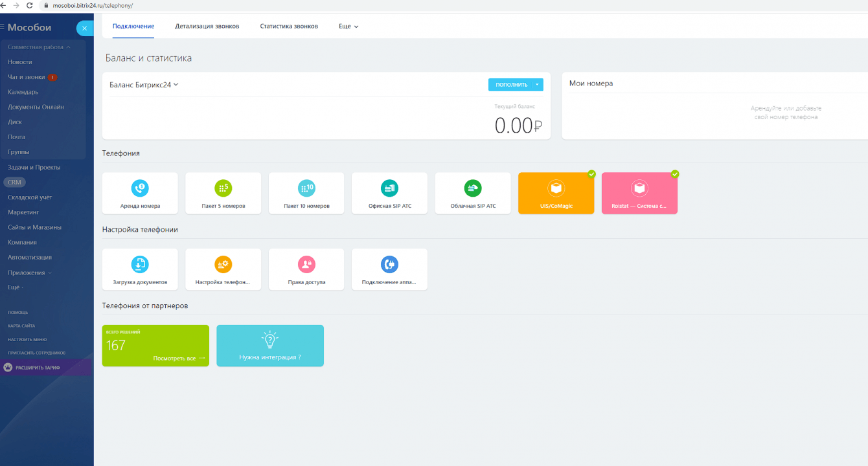Open Диск in the sidebar
Image resolution: width=868 pixels, height=466 pixels.
pyautogui.click(x=15, y=122)
